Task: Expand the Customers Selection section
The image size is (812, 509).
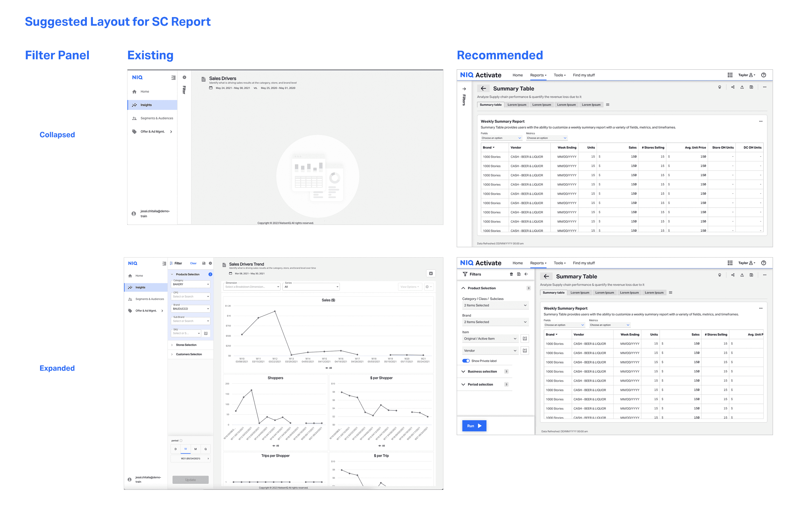Action: tap(188, 354)
